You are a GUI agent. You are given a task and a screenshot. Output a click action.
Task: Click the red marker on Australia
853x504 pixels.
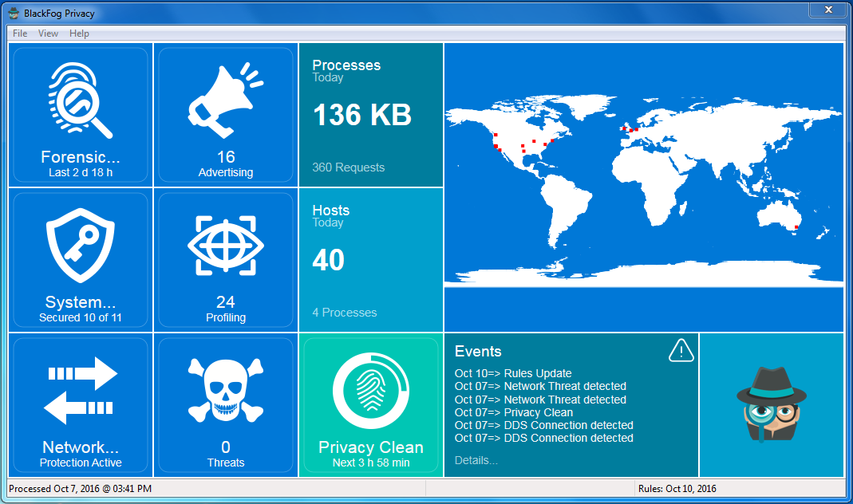(796, 226)
